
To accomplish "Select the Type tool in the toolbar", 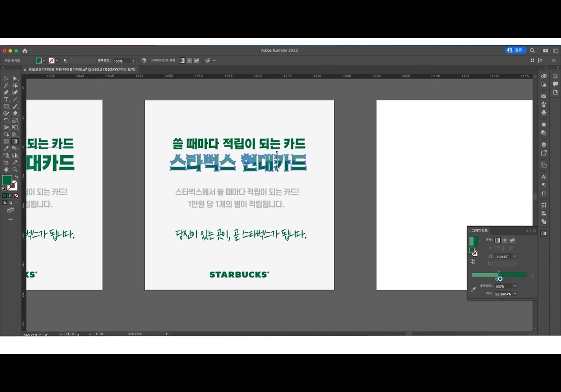I will pyautogui.click(x=6, y=99).
